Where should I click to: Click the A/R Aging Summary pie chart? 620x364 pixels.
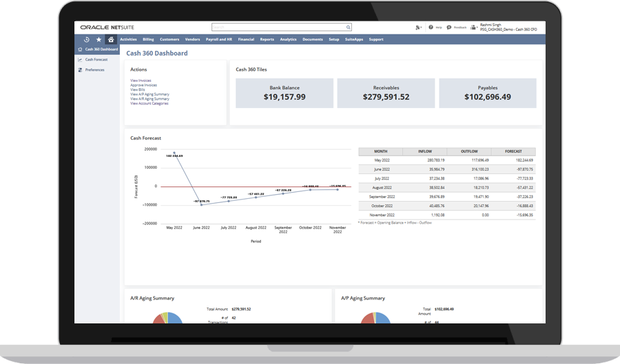click(x=167, y=318)
